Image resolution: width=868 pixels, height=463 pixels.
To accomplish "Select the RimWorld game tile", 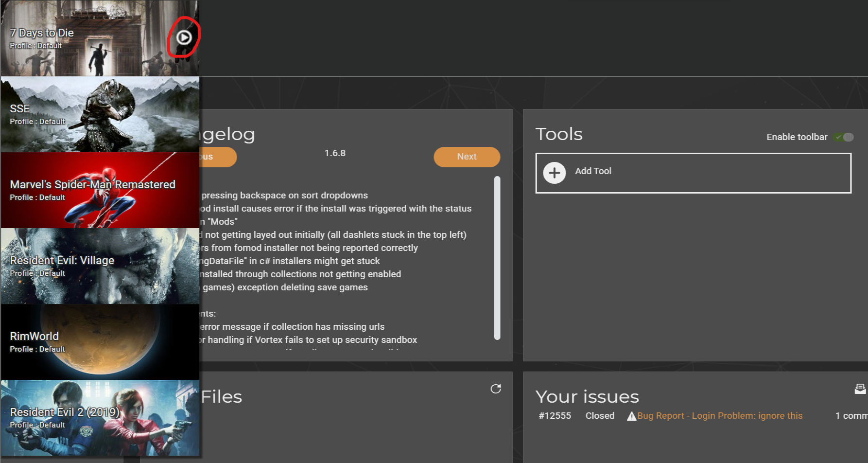I will point(100,340).
